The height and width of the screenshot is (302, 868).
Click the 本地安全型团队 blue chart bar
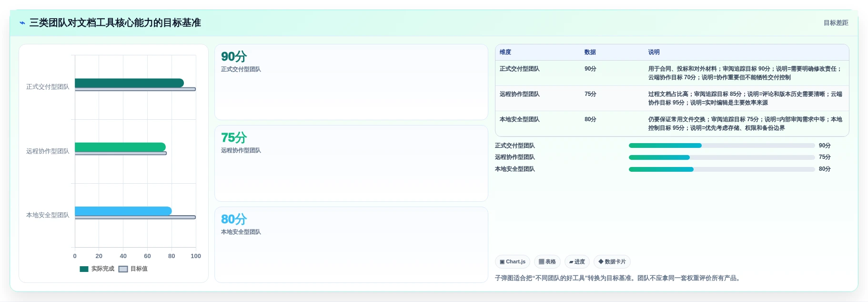pos(123,211)
